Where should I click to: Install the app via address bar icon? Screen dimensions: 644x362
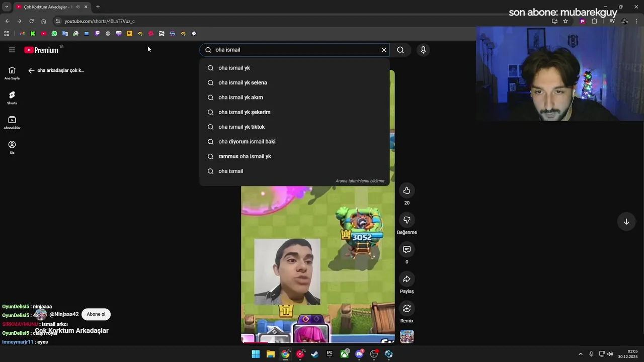click(x=554, y=21)
